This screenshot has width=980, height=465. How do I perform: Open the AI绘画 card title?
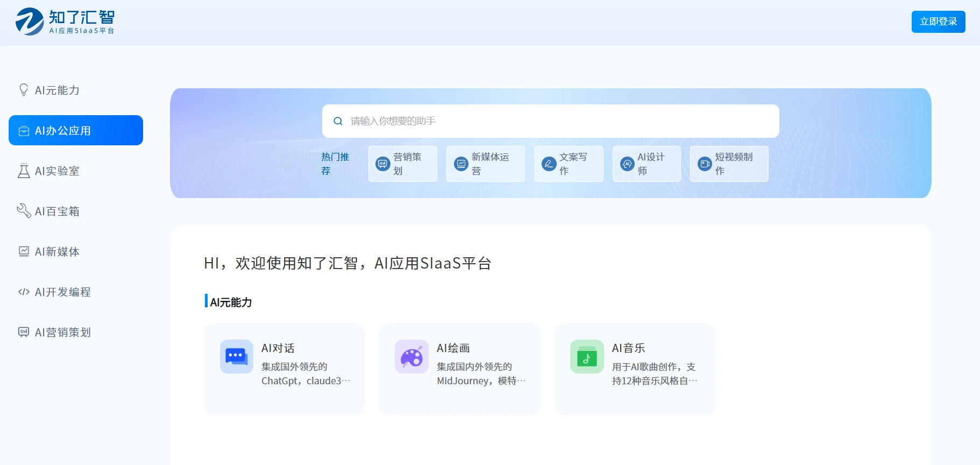pos(453,348)
